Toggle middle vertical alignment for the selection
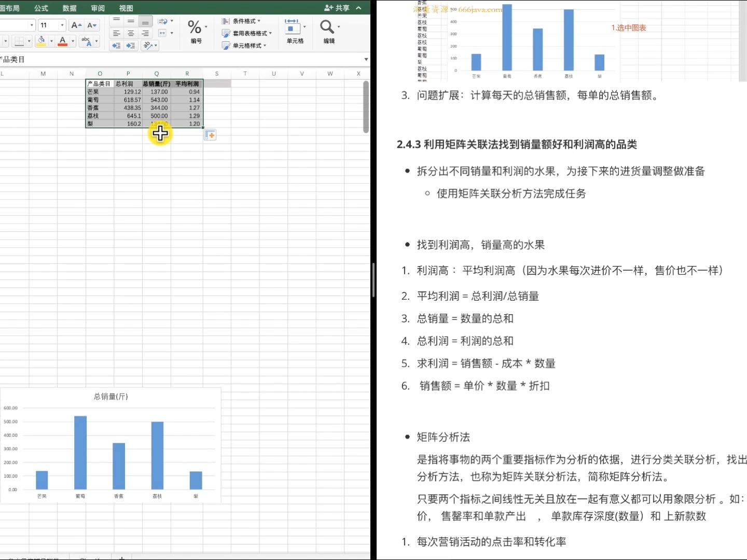The width and height of the screenshot is (747, 560). (x=131, y=21)
